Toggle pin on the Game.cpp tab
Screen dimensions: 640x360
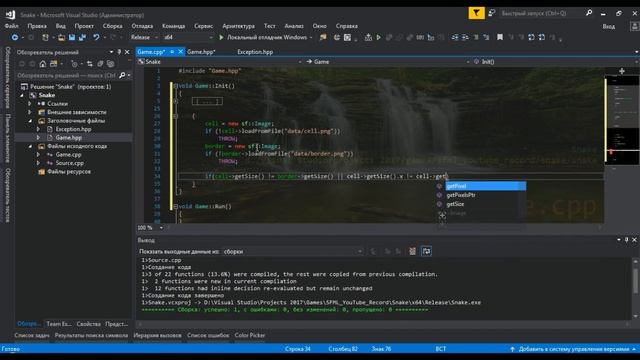click(x=172, y=52)
